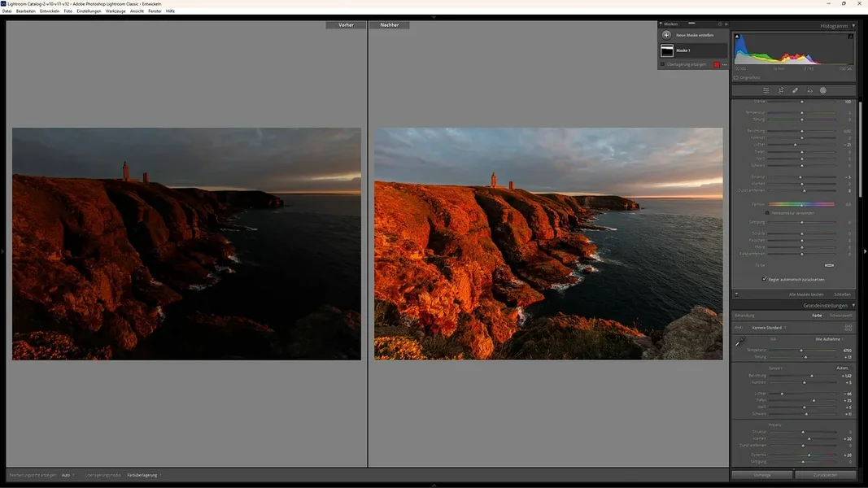The width and height of the screenshot is (868, 488).
Task: Open the mask overlay options (three dots)
Action: point(725,65)
